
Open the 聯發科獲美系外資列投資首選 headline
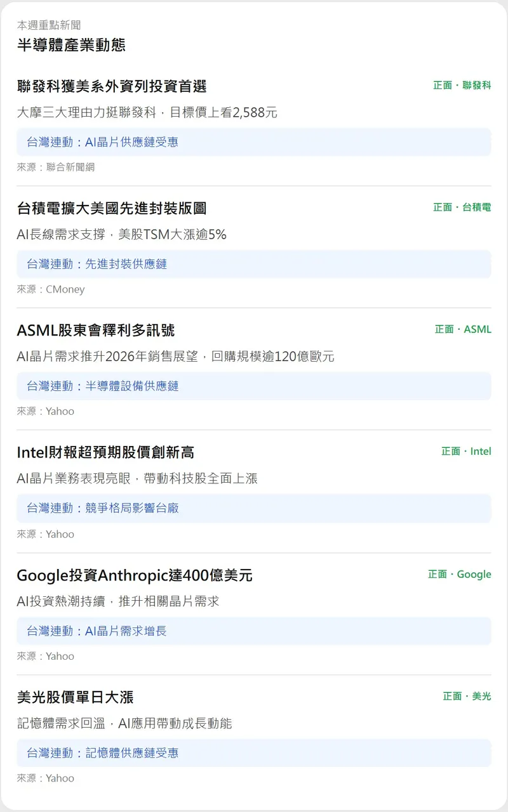(x=111, y=86)
